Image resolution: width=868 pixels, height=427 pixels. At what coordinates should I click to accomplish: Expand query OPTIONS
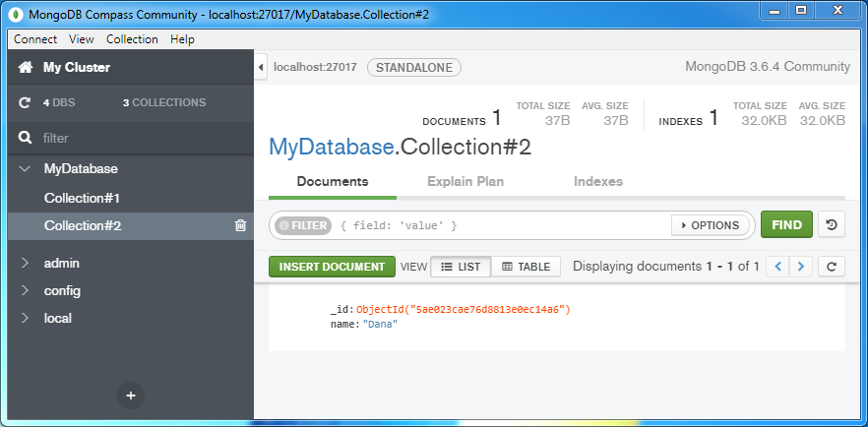click(711, 225)
